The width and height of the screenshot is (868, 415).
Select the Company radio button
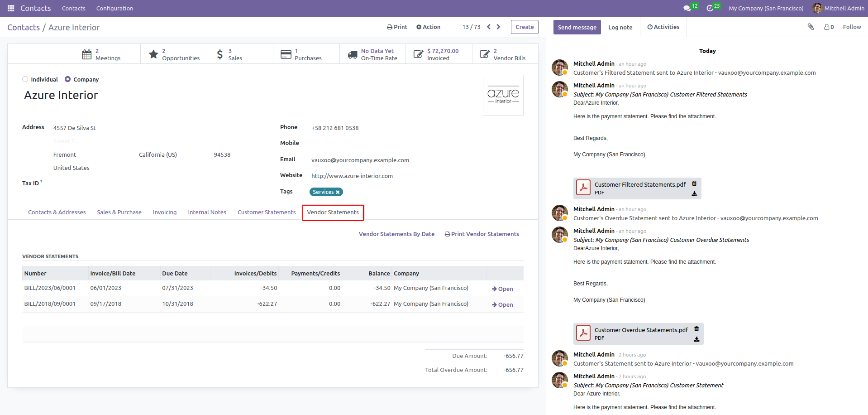coord(68,79)
